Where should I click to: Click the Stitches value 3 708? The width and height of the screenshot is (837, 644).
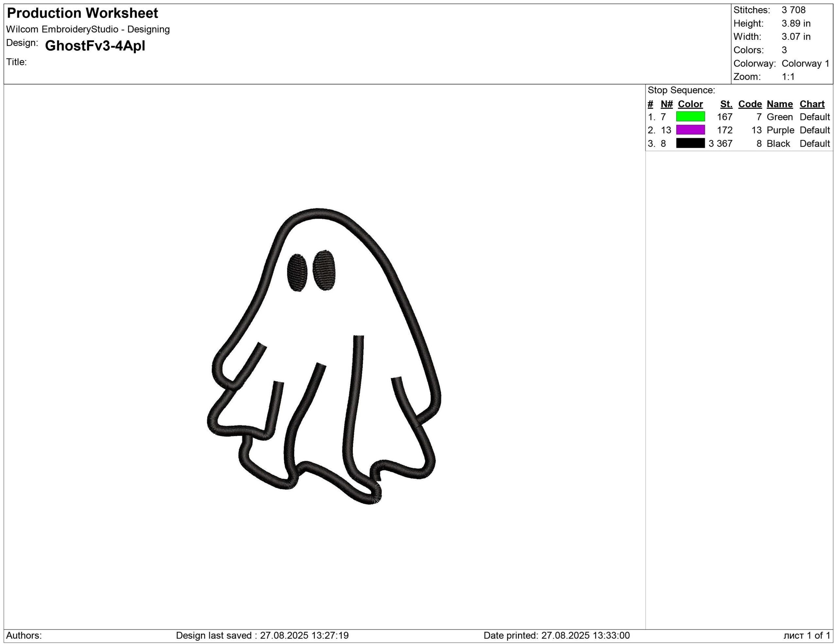[x=793, y=10]
